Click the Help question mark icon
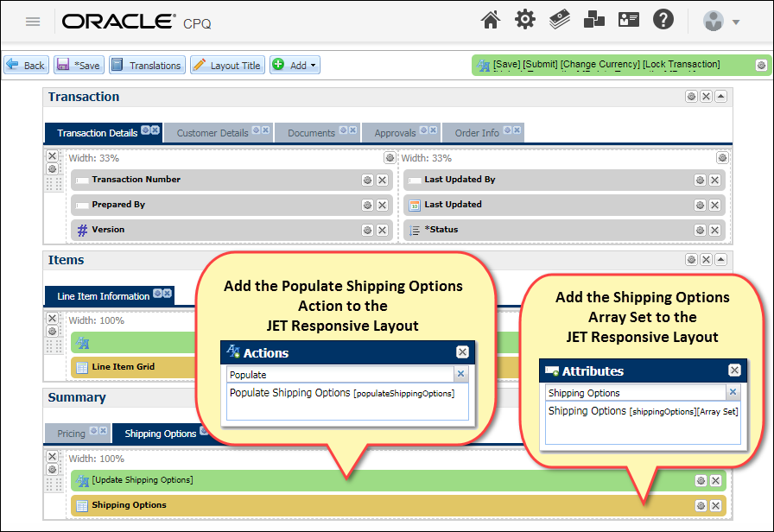Viewport: 774px width, 532px height. (663, 20)
